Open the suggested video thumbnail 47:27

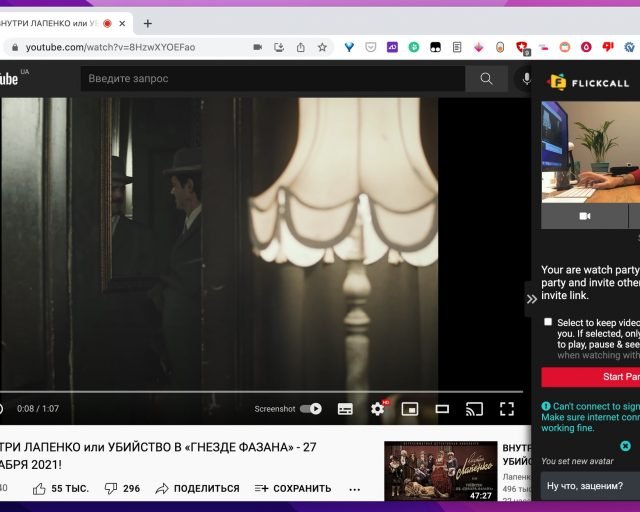(440, 471)
